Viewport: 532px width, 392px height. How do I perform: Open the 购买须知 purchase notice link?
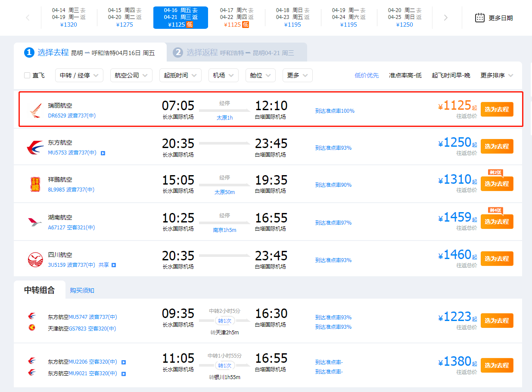(x=82, y=290)
